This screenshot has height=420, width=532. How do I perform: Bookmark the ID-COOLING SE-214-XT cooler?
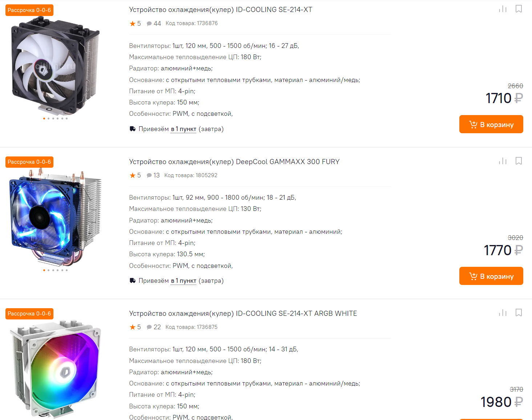(519, 9)
